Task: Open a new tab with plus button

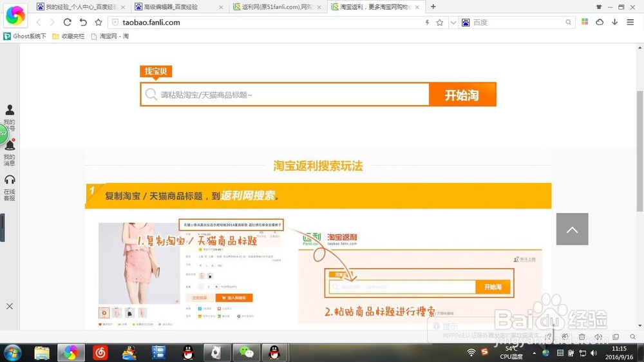Action: click(433, 6)
